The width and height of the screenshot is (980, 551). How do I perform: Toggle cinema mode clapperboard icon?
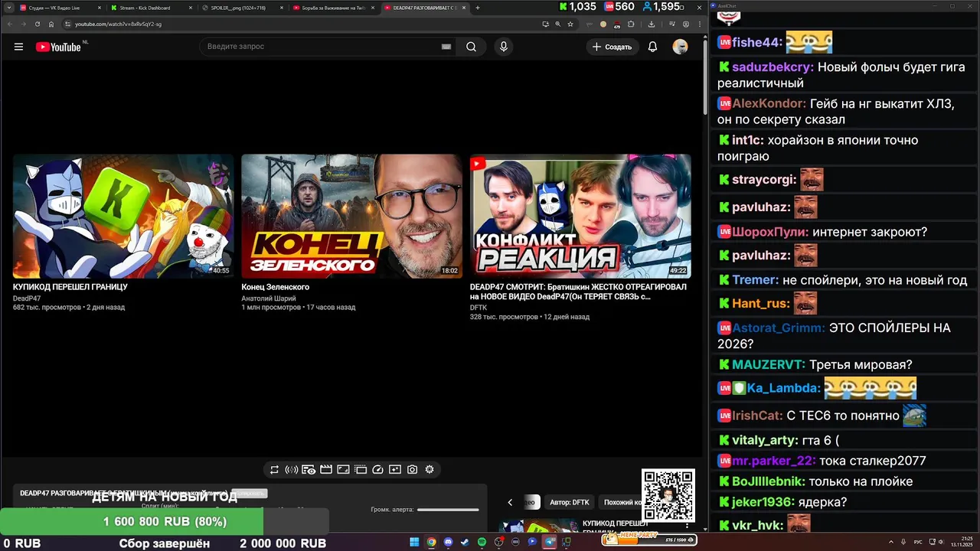tap(325, 469)
